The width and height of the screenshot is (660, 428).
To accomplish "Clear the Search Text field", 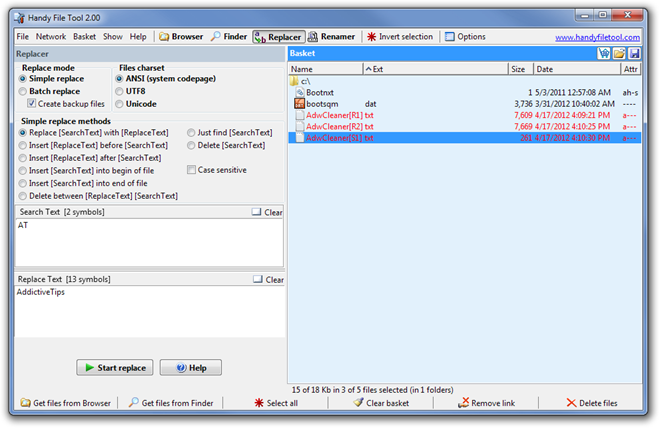I will pyautogui.click(x=267, y=213).
